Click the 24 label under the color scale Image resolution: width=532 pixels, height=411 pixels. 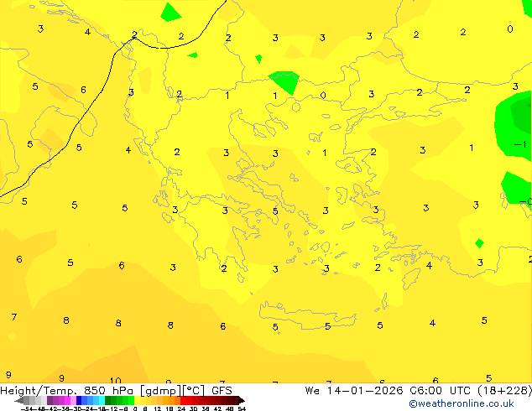tap(181, 408)
